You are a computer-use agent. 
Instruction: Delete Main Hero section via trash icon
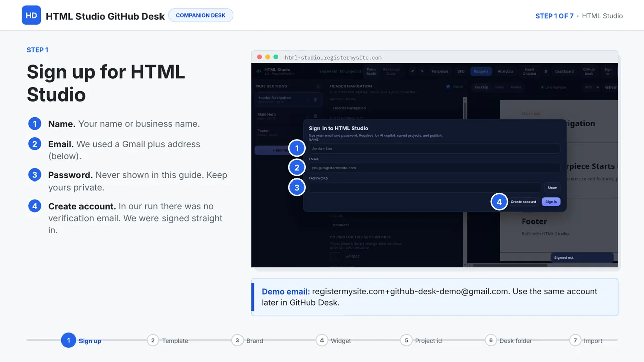[315, 116]
